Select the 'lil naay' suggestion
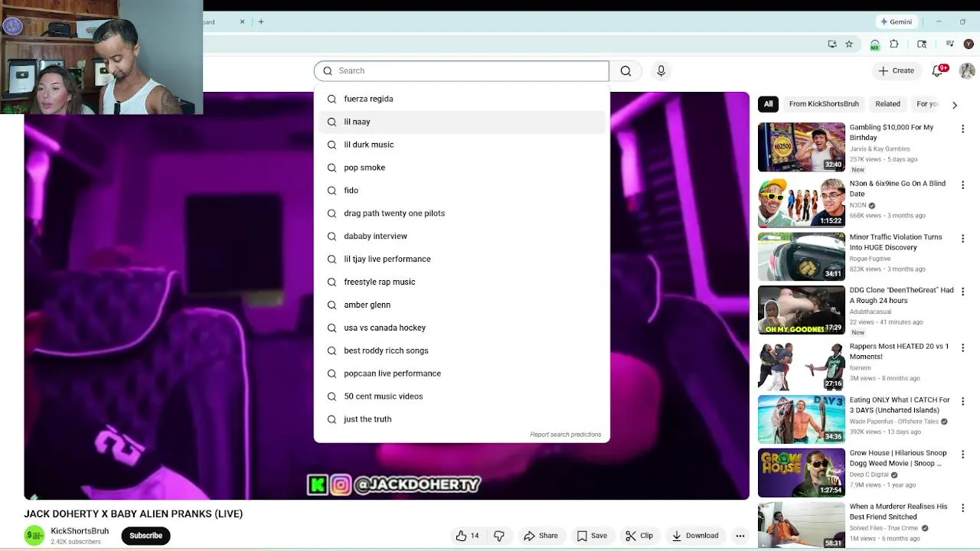 462,122
